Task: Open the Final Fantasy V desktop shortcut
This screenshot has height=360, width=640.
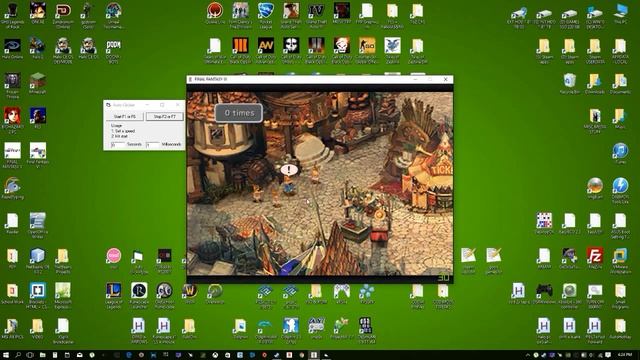Action: [38, 154]
